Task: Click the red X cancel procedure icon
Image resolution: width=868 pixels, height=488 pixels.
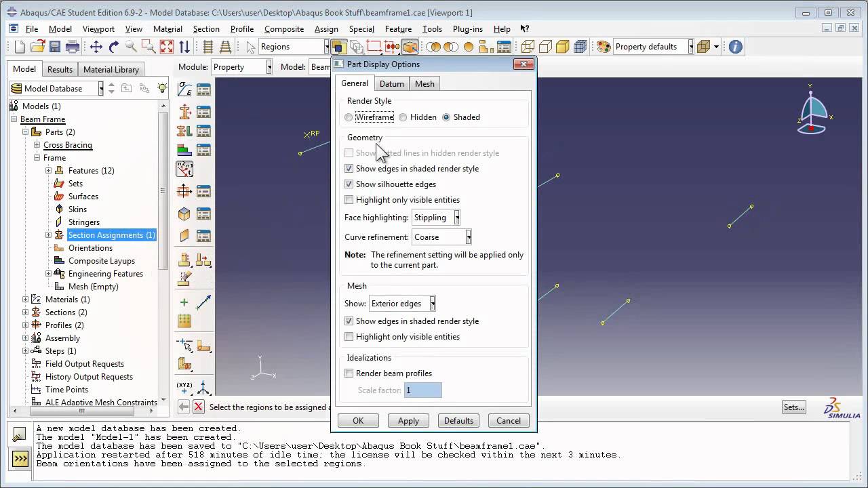Action: click(x=198, y=407)
